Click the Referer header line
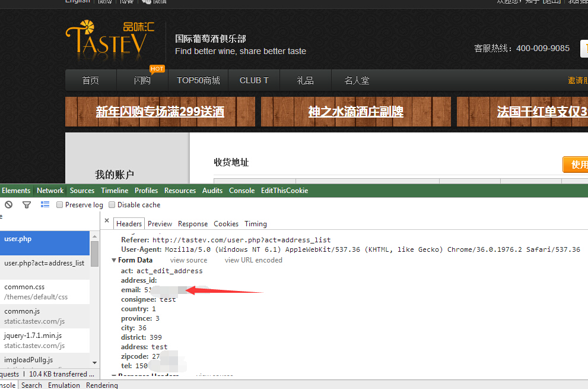This screenshot has height=389, width=588. point(225,239)
